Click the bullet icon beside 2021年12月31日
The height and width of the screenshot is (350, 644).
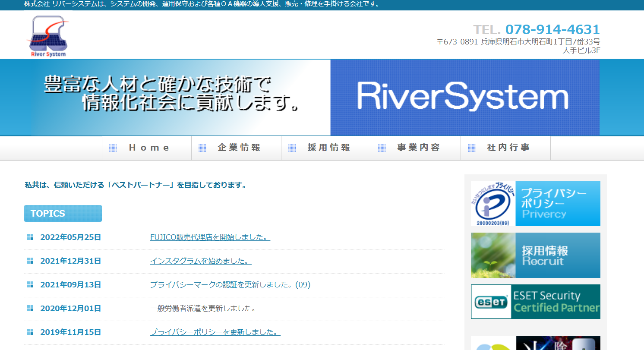coord(30,261)
